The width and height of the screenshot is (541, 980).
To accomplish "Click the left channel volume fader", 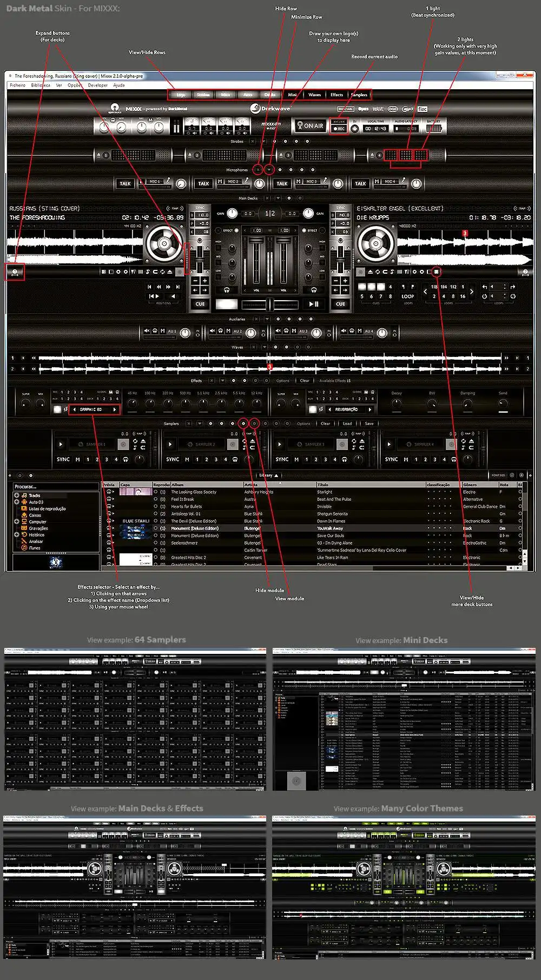I will click(x=256, y=261).
